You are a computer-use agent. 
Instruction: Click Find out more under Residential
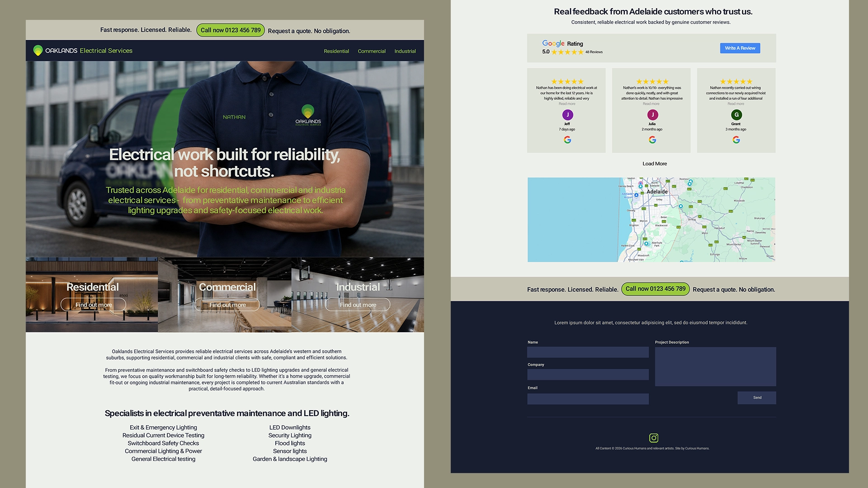[x=94, y=305]
